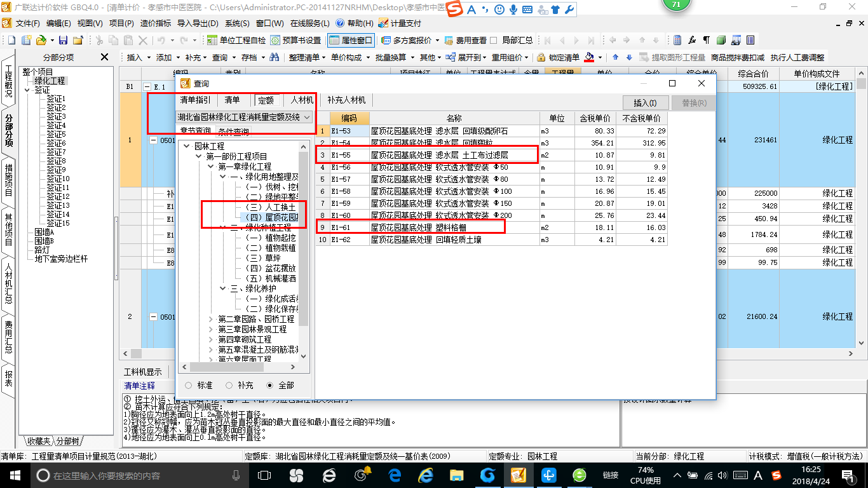The width and height of the screenshot is (868, 488).
Task: Open 费用查看 fee view tool
Action: 466,40
